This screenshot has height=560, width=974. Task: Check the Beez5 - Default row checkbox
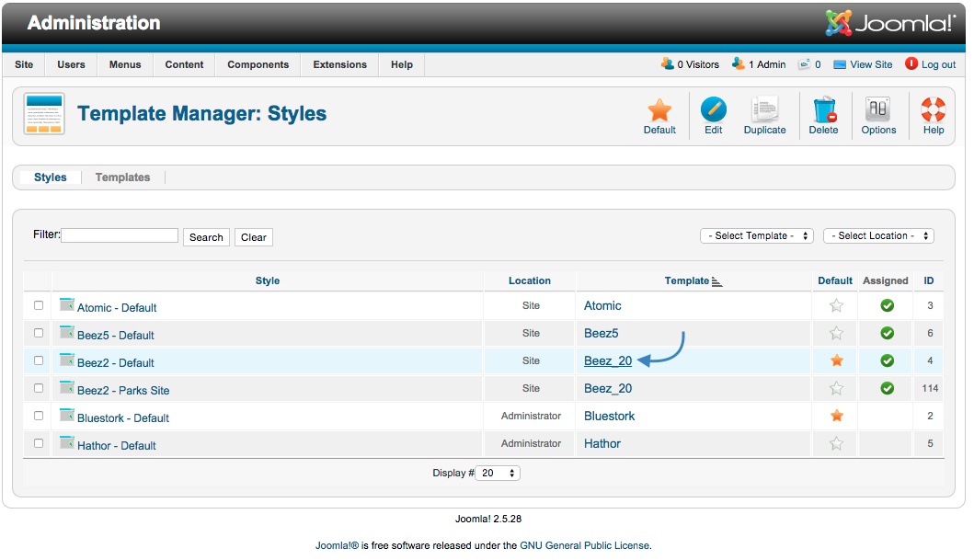pyautogui.click(x=39, y=333)
